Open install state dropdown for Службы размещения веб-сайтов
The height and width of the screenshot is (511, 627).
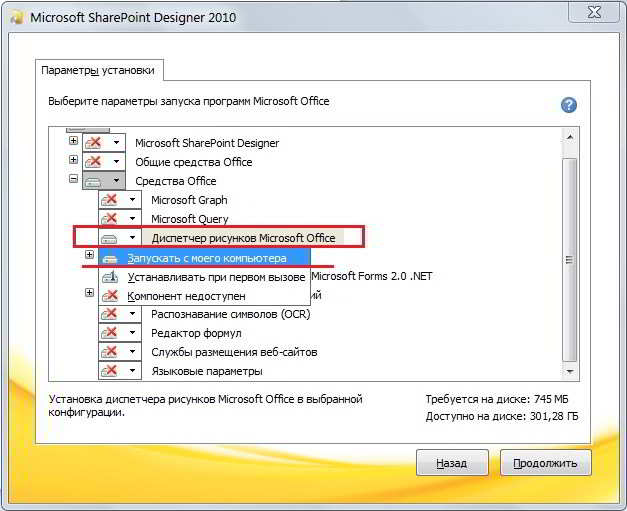click(x=120, y=352)
